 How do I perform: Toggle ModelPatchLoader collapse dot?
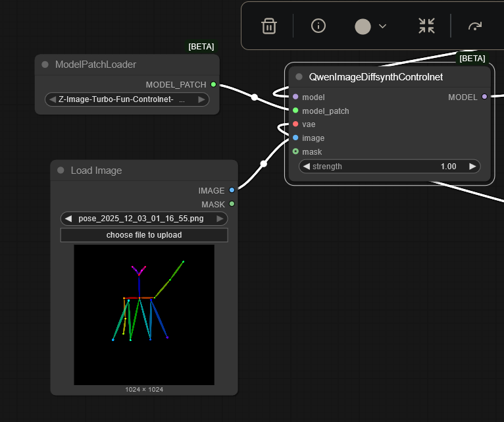click(45, 65)
